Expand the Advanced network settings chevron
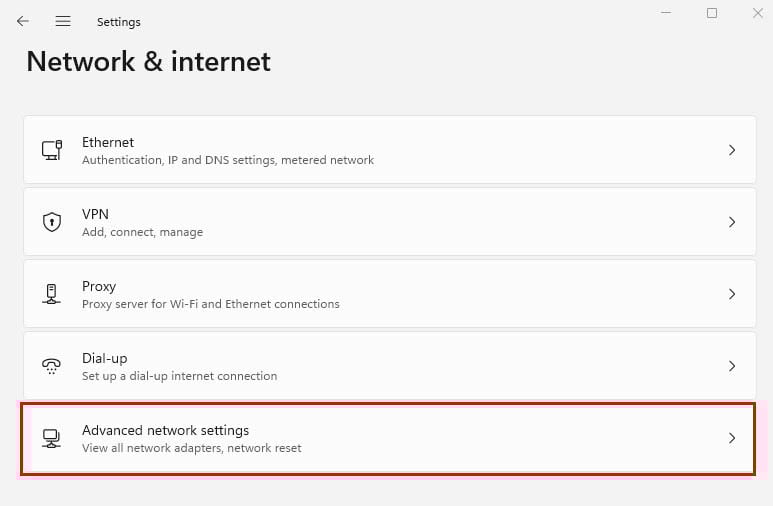Image resolution: width=773 pixels, height=506 pixels. (732, 438)
